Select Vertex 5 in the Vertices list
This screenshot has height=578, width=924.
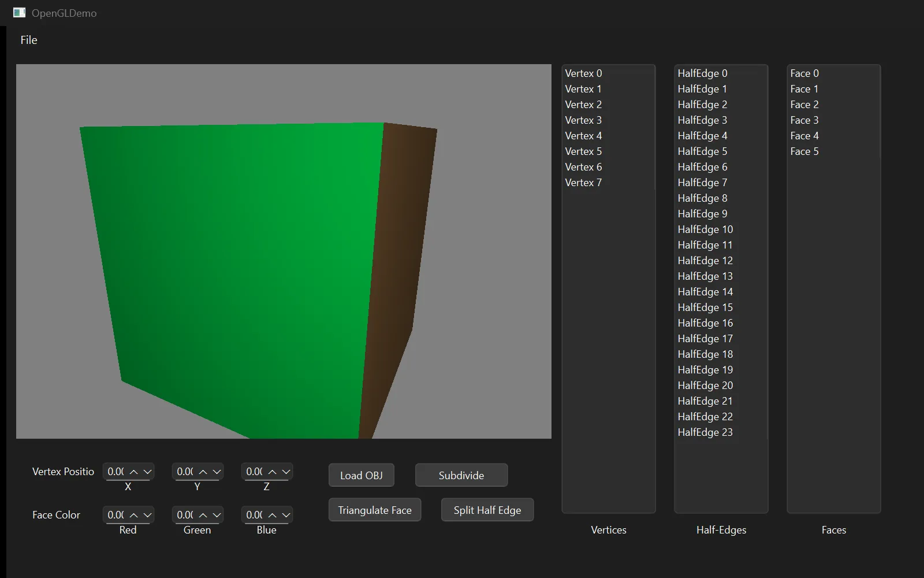pyautogui.click(x=608, y=151)
